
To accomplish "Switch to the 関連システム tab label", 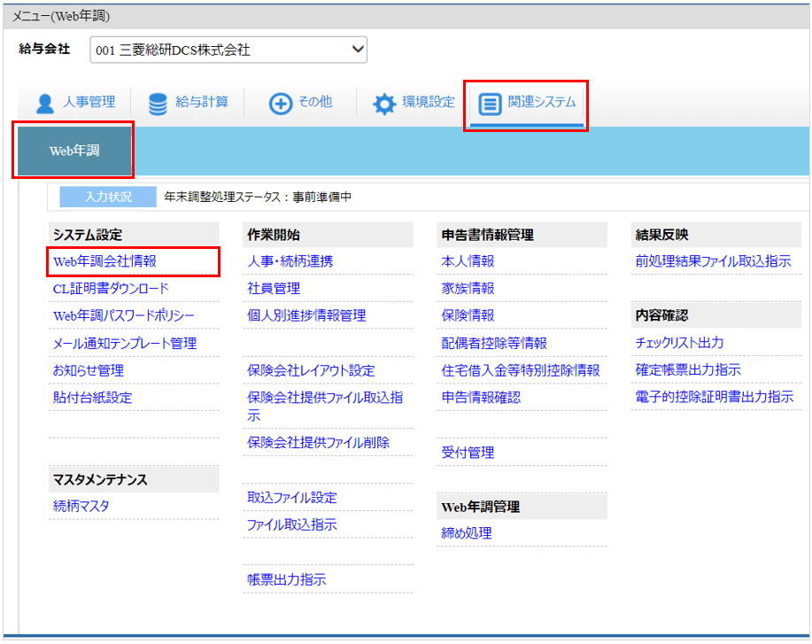I will [x=542, y=102].
